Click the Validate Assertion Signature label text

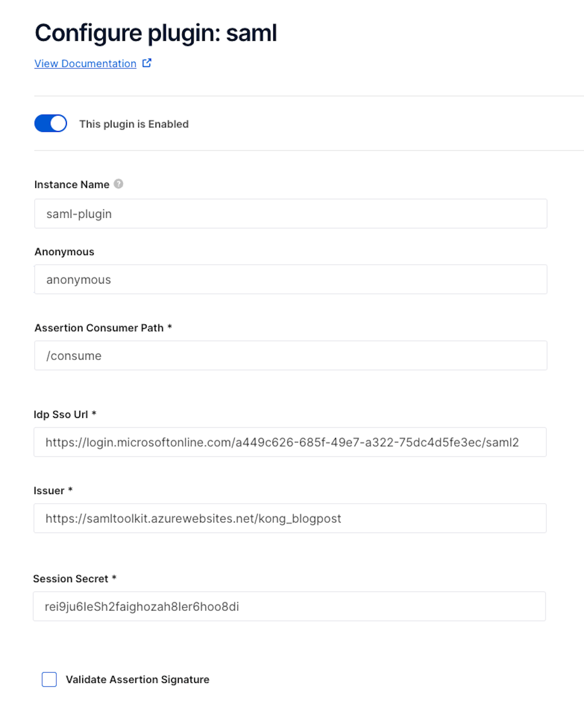137,679
